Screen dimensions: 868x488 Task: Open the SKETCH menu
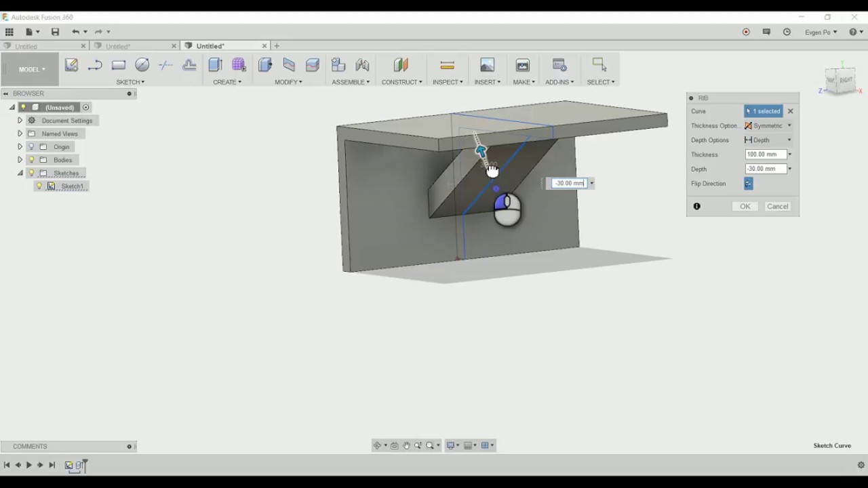(130, 82)
